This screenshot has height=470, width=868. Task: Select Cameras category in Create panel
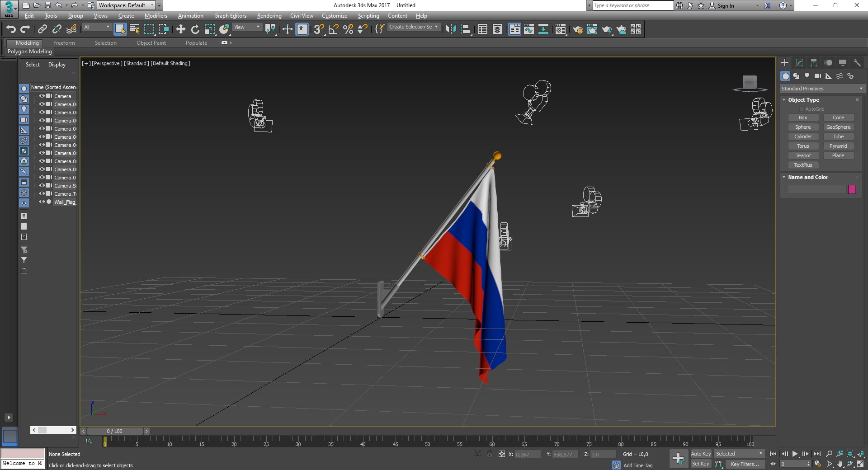[818, 76]
